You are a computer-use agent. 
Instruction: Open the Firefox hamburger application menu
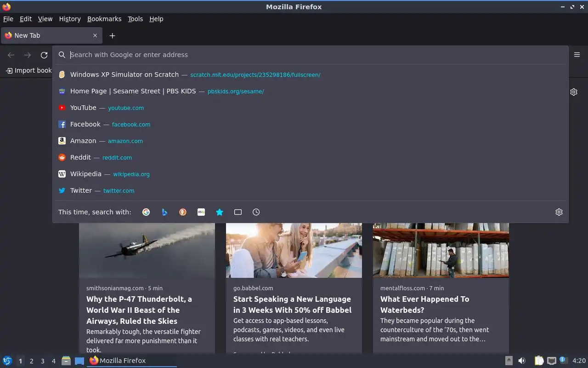coord(577,55)
